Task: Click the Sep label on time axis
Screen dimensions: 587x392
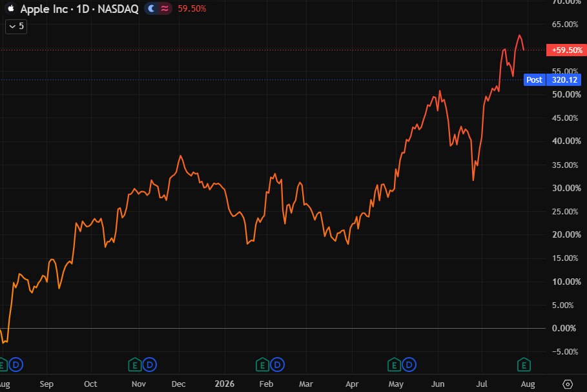Action: click(x=46, y=384)
